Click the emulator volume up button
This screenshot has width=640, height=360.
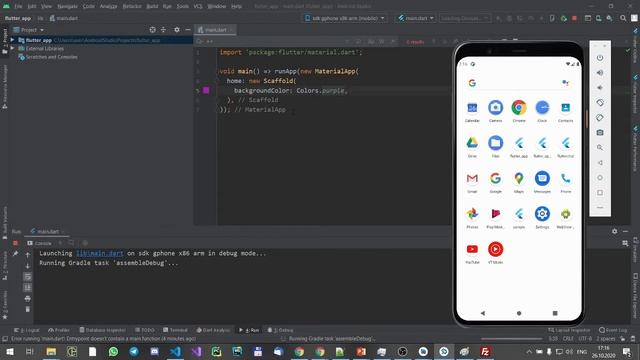(600, 73)
